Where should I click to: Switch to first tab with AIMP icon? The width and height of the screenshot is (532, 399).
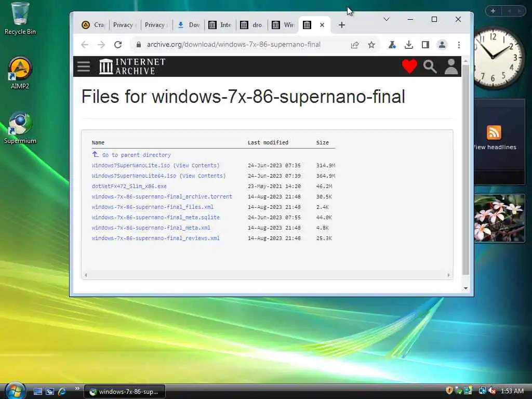[x=93, y=25]
